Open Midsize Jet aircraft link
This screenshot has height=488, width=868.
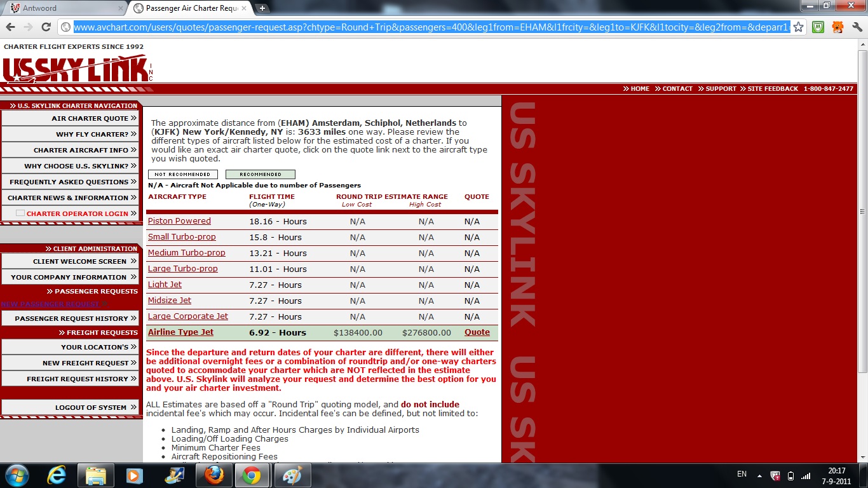tap(170, 301)
